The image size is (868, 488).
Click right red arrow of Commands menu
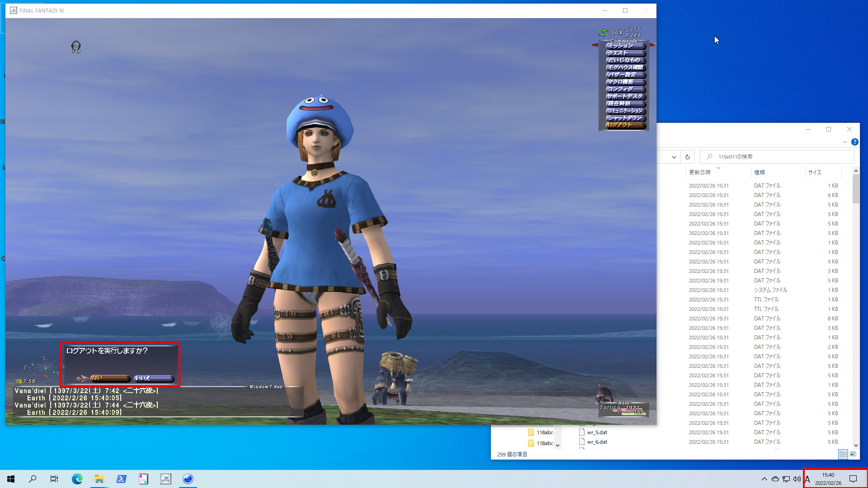(x=652, y=45)
